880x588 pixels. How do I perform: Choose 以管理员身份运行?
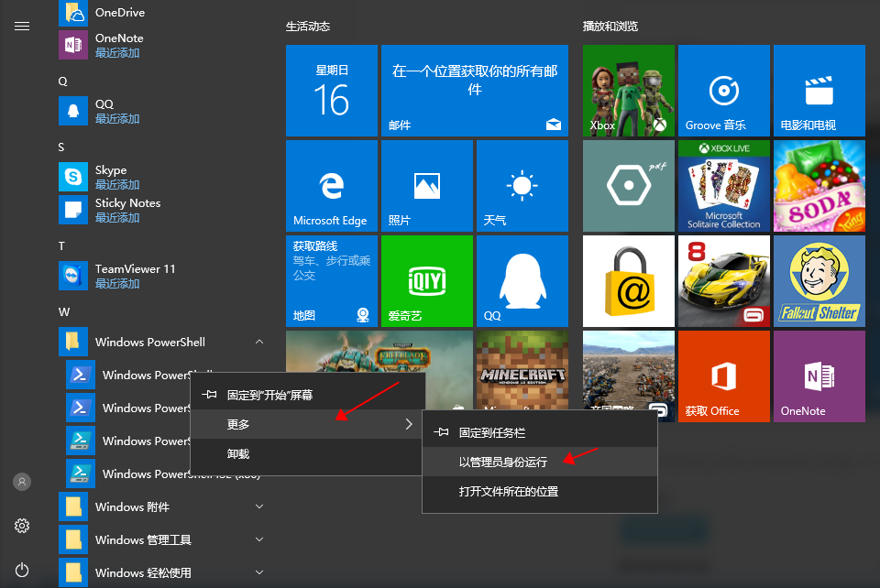[x=540, y=462]
